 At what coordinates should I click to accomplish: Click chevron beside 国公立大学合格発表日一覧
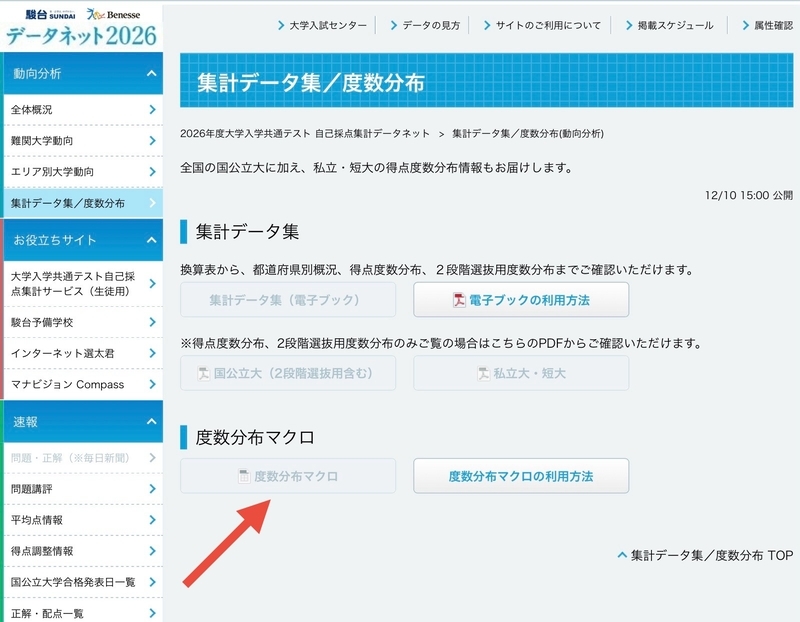(152, 582)
